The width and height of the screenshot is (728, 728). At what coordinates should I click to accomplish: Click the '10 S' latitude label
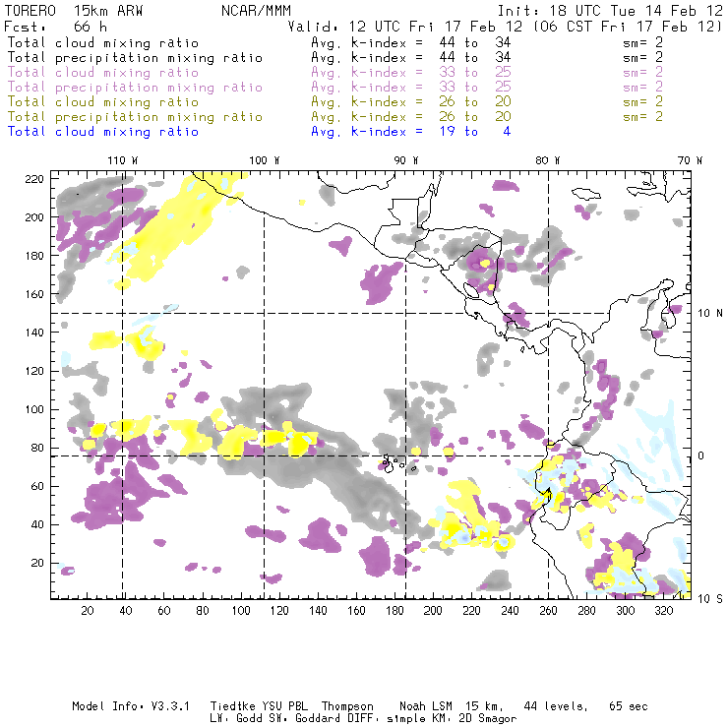pos(710,598)
